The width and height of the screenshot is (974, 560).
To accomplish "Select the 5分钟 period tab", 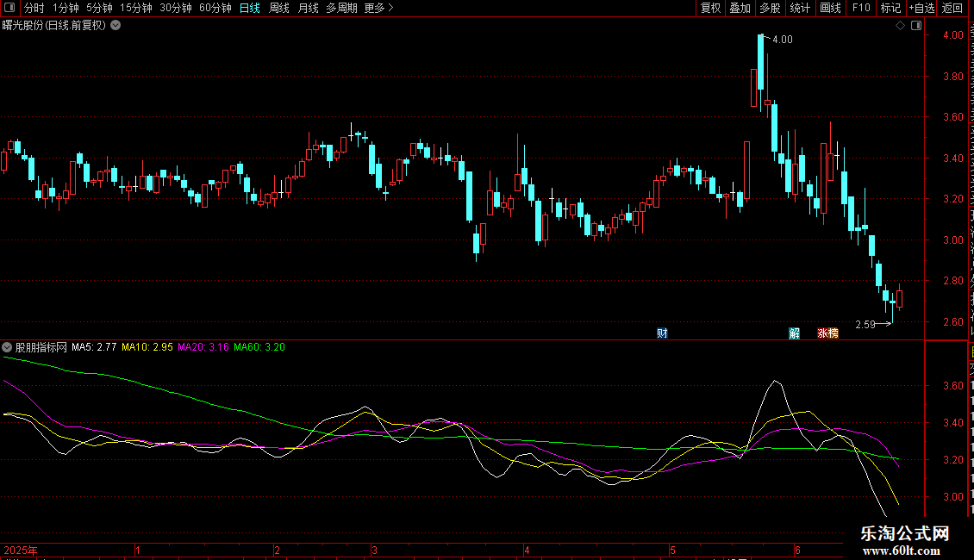I will pyautogui.click(x=99, y=8).
